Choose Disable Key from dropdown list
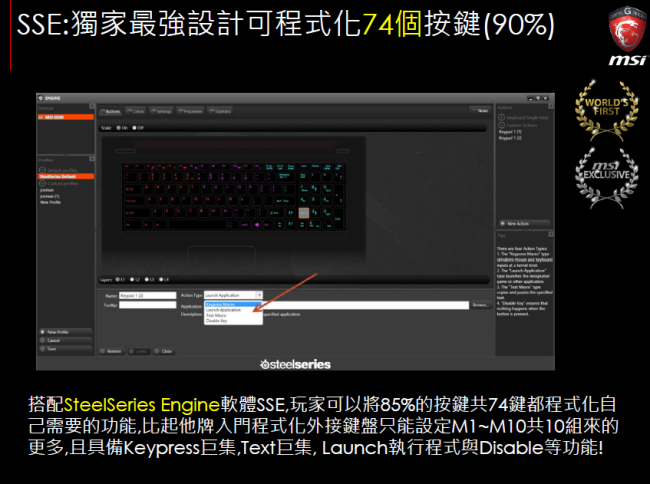 pos(233,321)
